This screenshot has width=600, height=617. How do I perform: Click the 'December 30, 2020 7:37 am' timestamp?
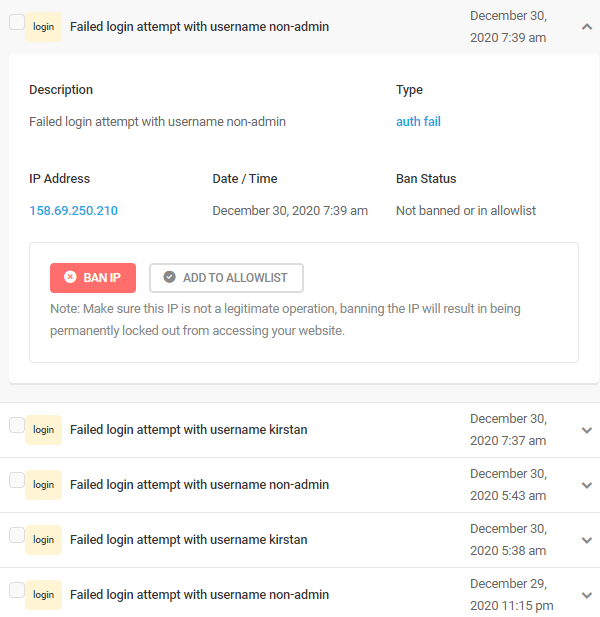508,430
